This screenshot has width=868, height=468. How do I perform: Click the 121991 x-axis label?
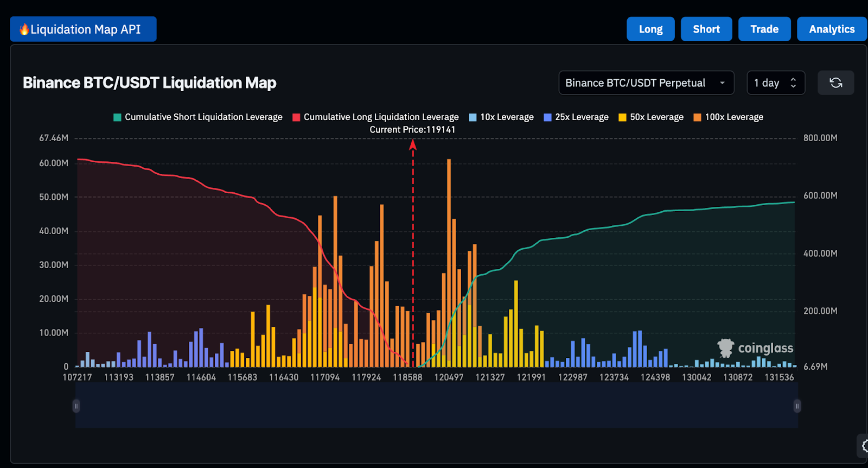[531, 377]
